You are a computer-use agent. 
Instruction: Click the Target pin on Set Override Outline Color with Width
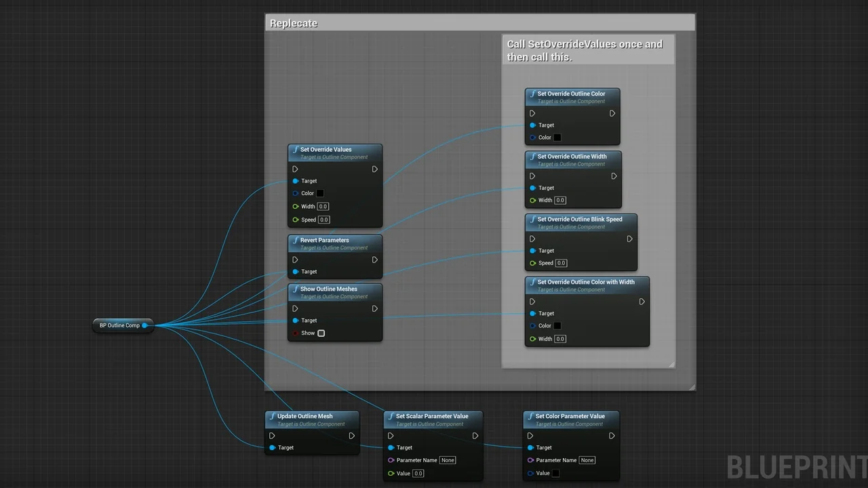point(532,313)
